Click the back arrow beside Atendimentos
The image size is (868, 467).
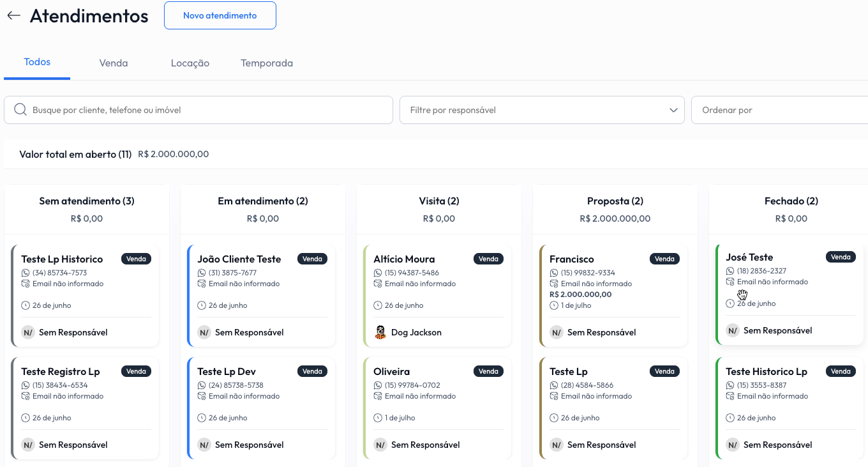(13, 16)
